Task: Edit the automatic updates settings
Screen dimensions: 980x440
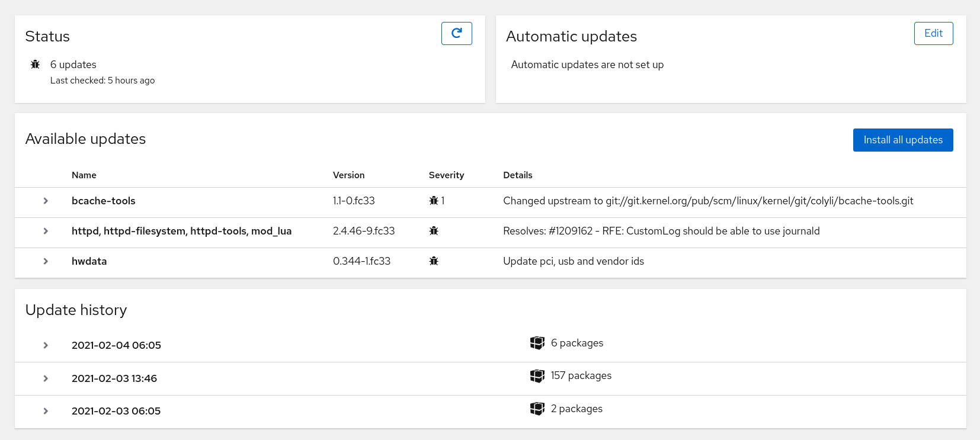Action: (x=933, y=33)
